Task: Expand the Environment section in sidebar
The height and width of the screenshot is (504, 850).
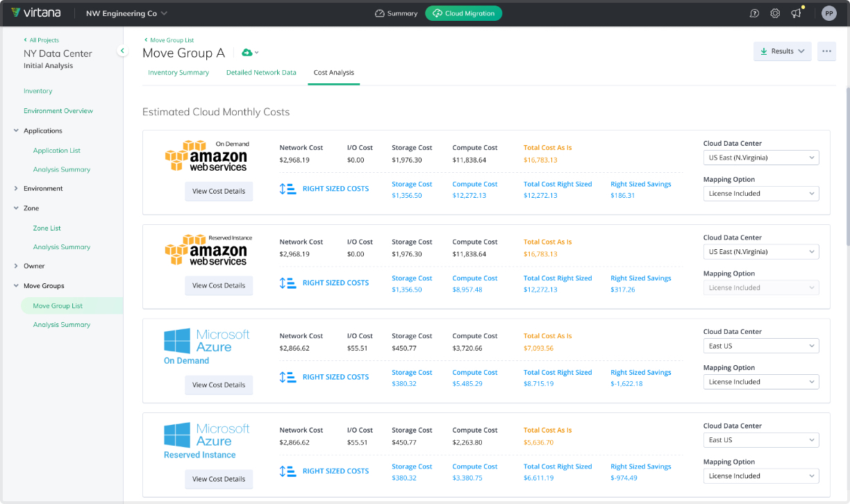Action: click(16, 189)
